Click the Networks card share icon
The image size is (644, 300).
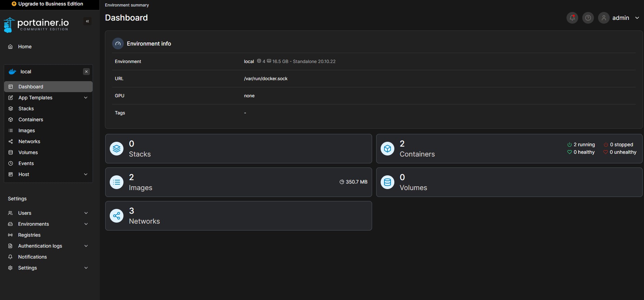[x=117, y=216]
